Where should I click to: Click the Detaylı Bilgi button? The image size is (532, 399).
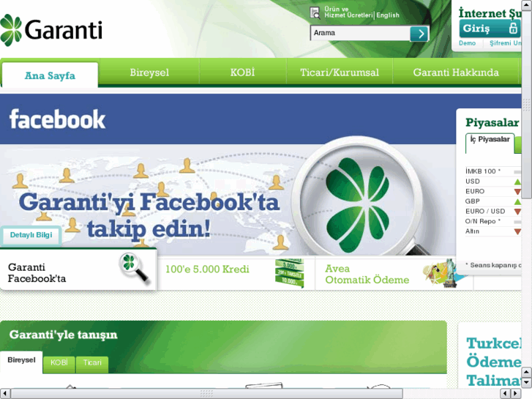(31, 235)
